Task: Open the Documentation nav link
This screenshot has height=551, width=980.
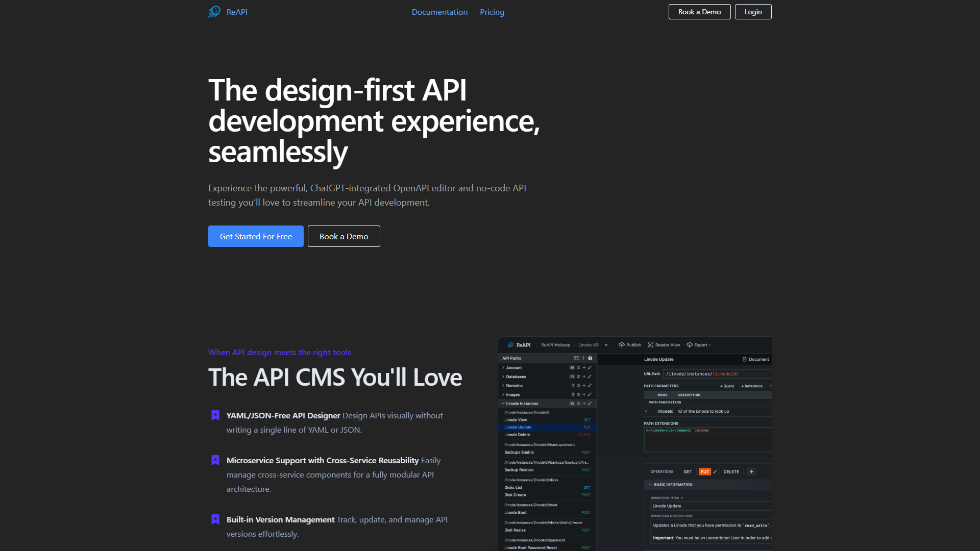Action: [439, 12]
